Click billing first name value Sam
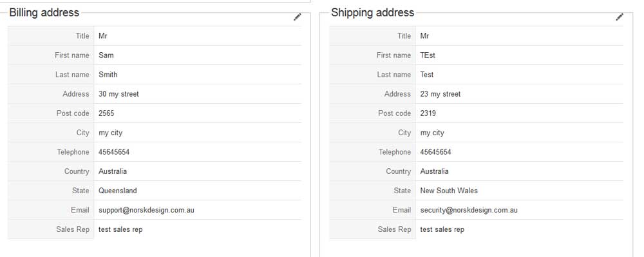This screenshot has width=644, height=257. (x=106, y=55)
